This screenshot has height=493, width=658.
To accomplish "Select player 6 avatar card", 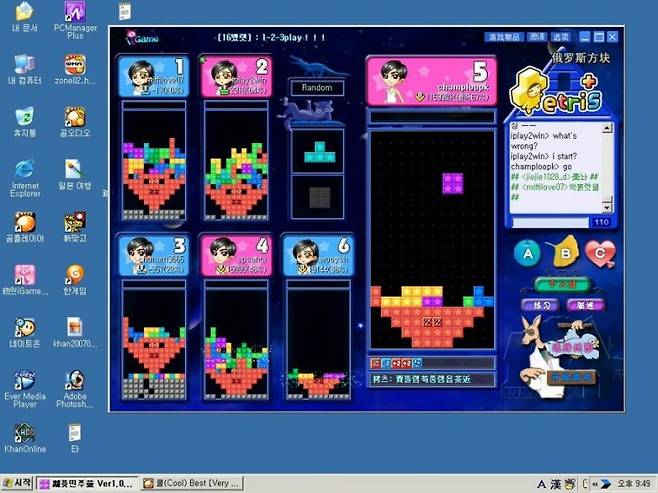I will pyautogui.click(x=318, y=256).
